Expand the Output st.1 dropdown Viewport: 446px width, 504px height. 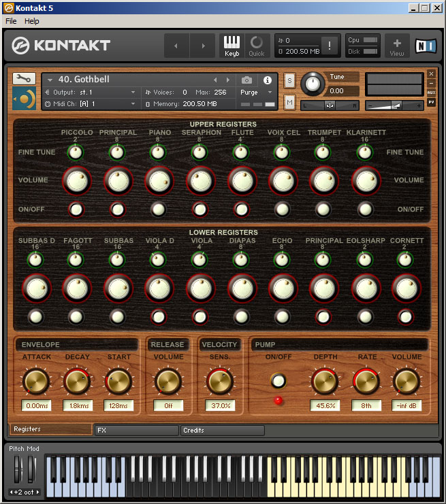click(89, 92)
